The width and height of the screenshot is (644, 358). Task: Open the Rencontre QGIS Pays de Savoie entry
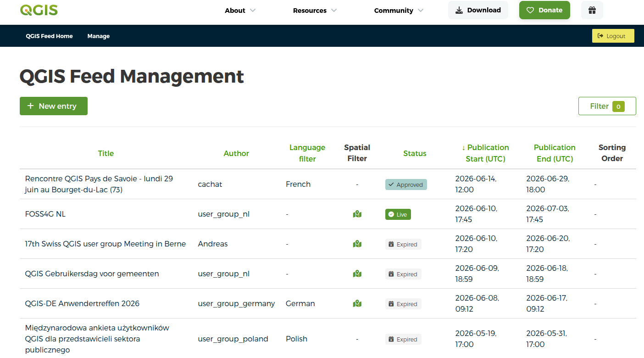click(99, 184)
